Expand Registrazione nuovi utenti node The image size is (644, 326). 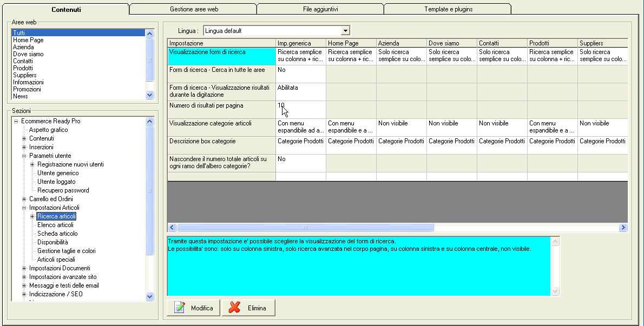point(32,164)
